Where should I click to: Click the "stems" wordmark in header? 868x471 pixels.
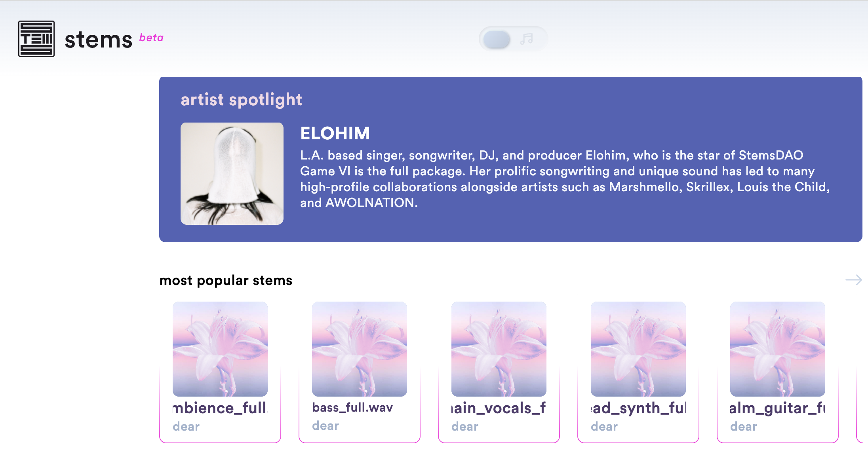tap(98, 40)
